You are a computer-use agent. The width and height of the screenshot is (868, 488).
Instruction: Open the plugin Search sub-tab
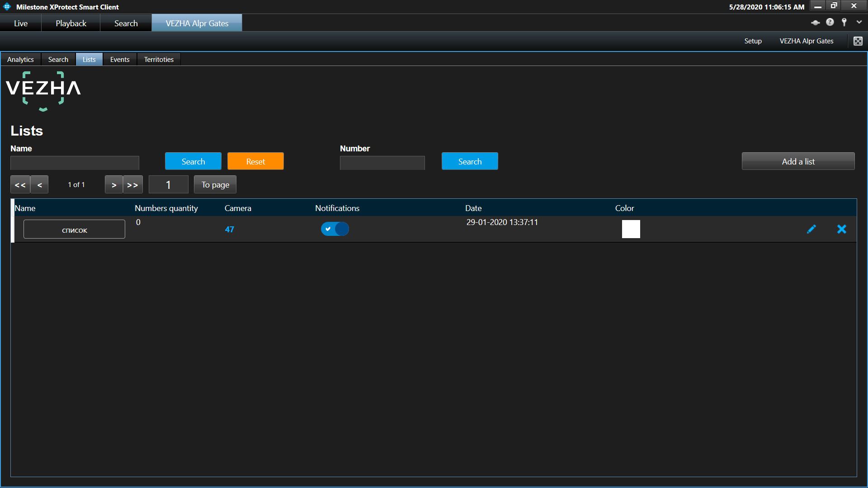coord(58,59)
